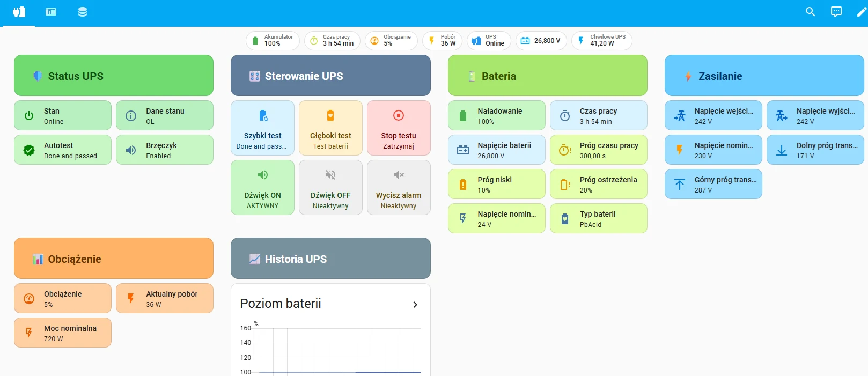Image resolution: width=868 pixels, height=376 pixels.
Task: Click the lightning icon on battery Napięcie nomin. 24 V
Action: 463,218
